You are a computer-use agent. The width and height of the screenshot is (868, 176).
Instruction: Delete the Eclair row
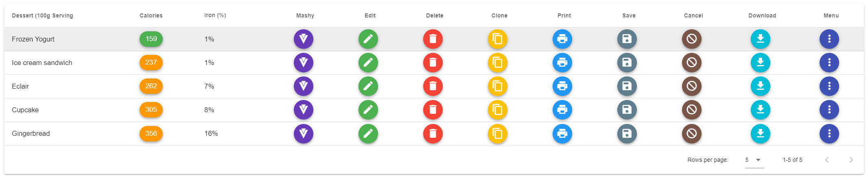433,86
